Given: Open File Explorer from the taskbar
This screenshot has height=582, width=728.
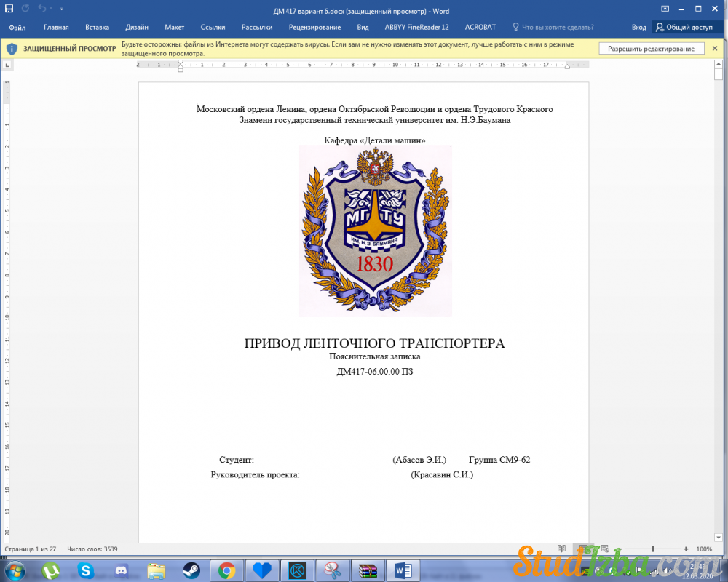Looking at the screenshot, I should coord(157,570).
